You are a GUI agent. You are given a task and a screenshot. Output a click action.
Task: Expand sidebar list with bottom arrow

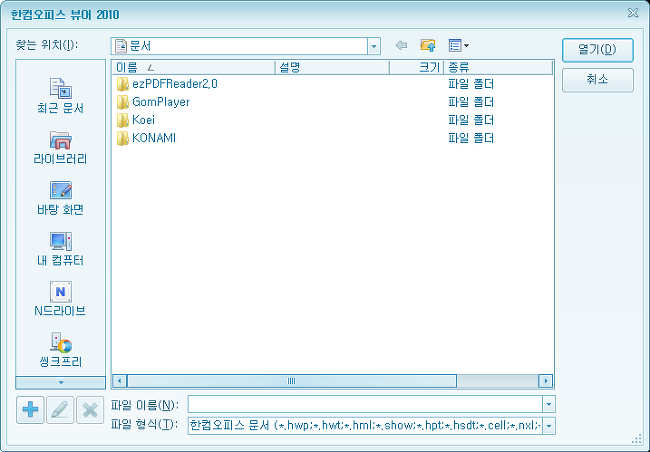(x=61, y=382)
